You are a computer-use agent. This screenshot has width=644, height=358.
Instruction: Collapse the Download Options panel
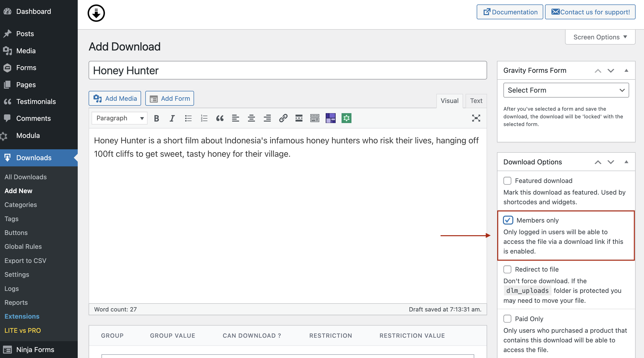tap(626, 162)
